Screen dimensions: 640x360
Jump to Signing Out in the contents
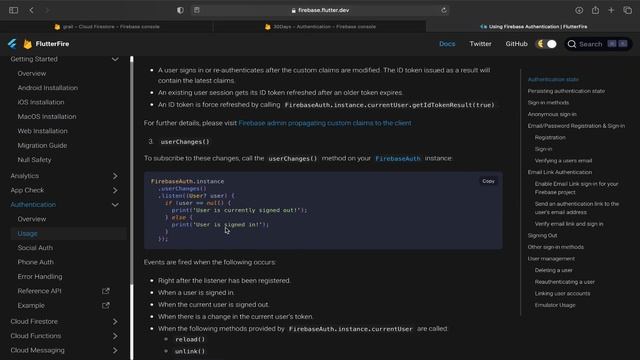tap(542, 236)
